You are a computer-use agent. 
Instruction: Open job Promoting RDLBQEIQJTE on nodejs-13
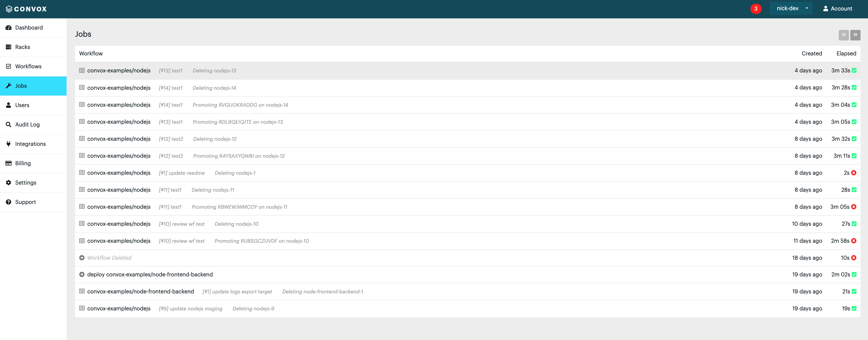[x=468, y=122]
